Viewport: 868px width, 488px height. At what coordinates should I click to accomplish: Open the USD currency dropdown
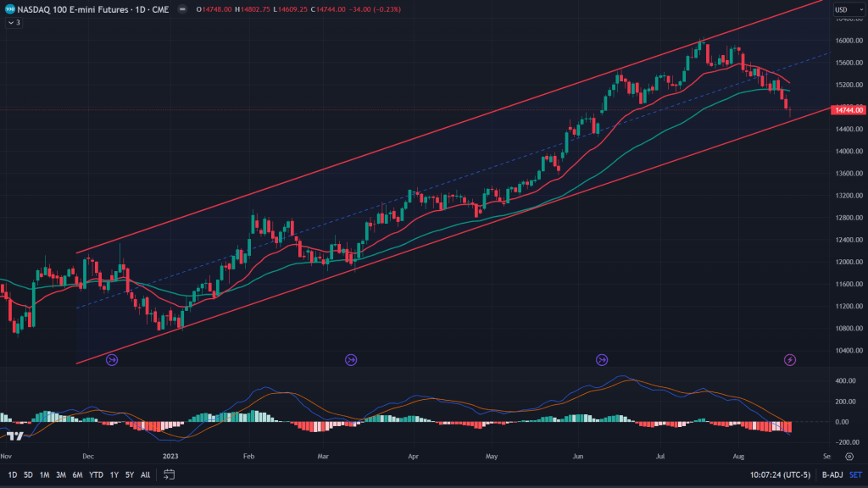pyautogui.click(x=844, y=9)
